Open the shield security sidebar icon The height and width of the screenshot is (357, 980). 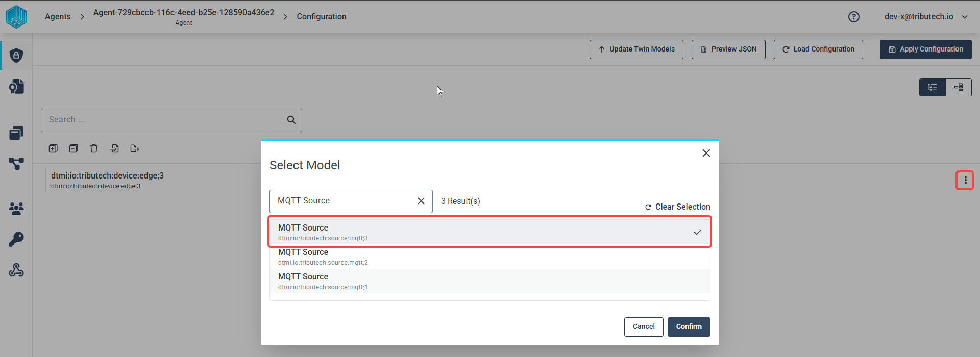(16, 55)
